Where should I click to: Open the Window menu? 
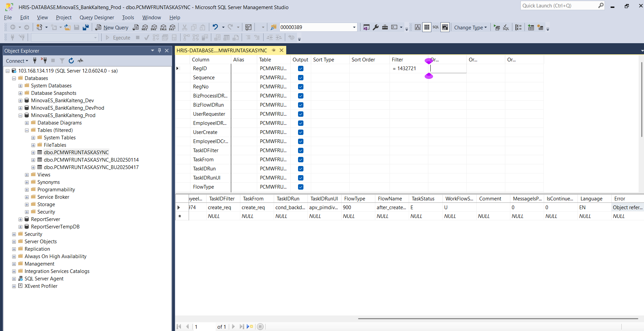tap(152, 18)
